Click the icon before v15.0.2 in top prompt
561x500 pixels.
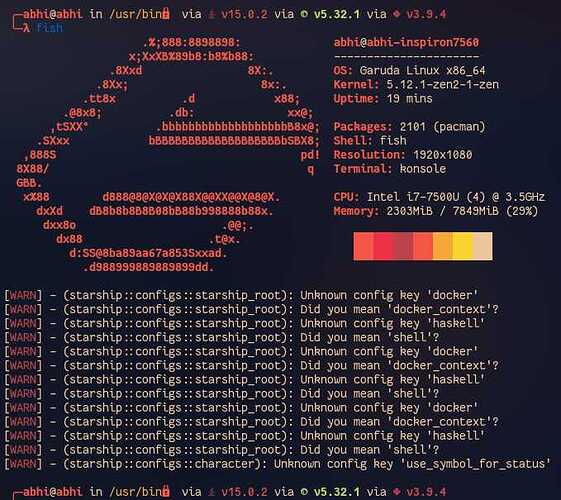click(212, 15)
